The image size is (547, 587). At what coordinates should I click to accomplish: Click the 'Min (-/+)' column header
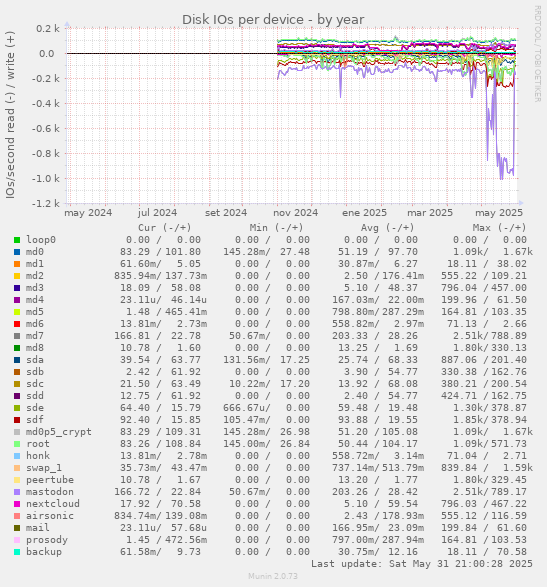pos(276,228)
